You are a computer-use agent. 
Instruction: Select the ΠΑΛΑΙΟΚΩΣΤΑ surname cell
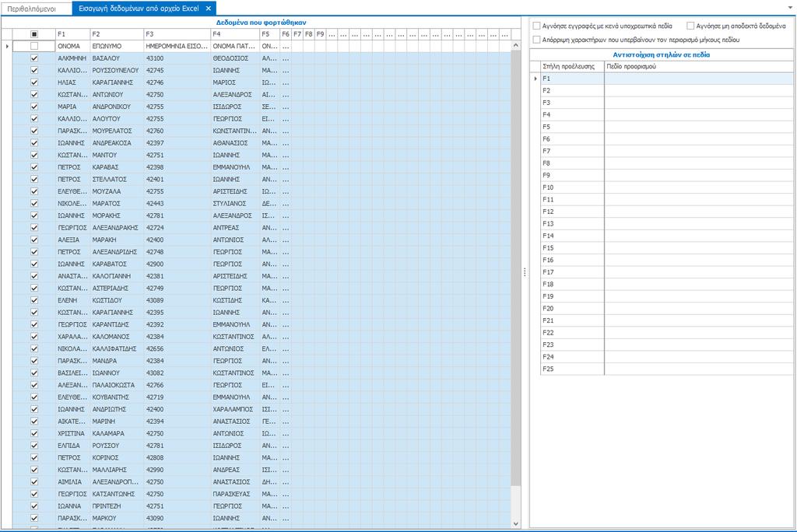click(117, 385)
